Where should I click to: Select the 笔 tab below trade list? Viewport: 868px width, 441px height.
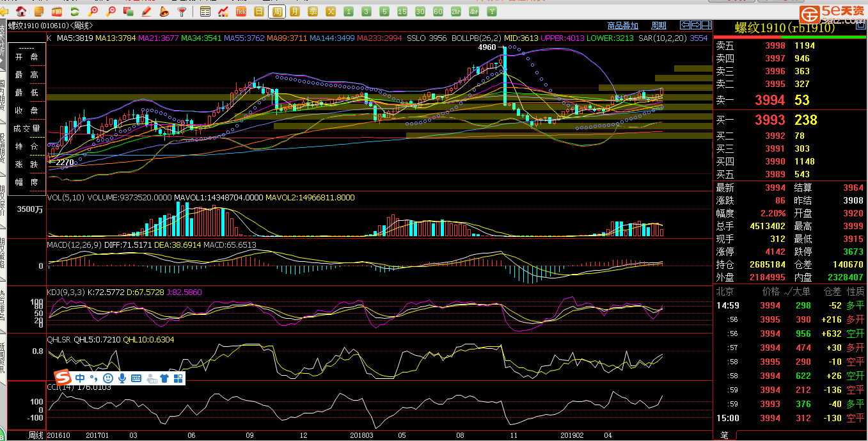pos(724,435)
